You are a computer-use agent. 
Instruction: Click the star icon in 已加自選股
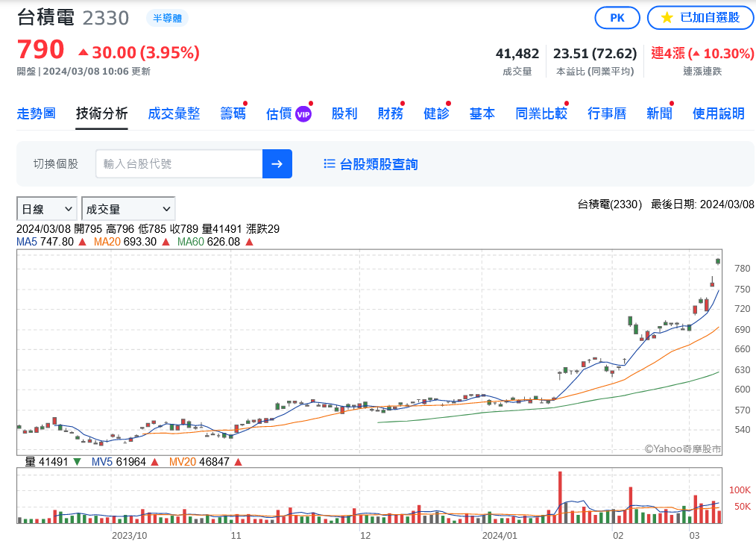[x=667, y=18]
